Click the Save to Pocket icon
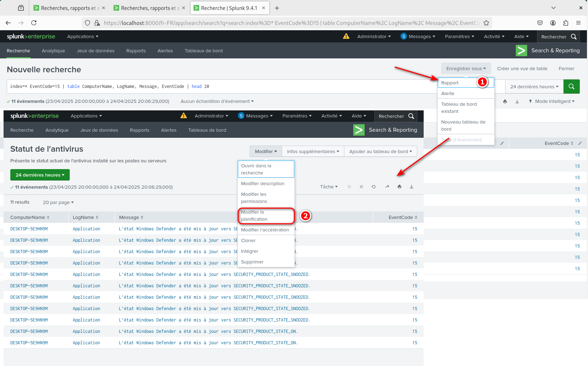Image resolution: width=588 pixels, height=366 pixels. [x=540, y=23]
